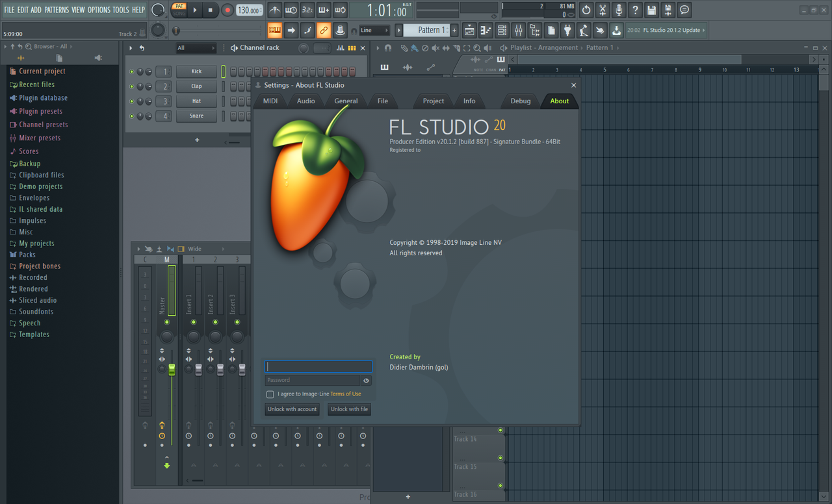Open the plugin picker plug icon
Viewport: 832px width, 504px height.
click(567, 30)
